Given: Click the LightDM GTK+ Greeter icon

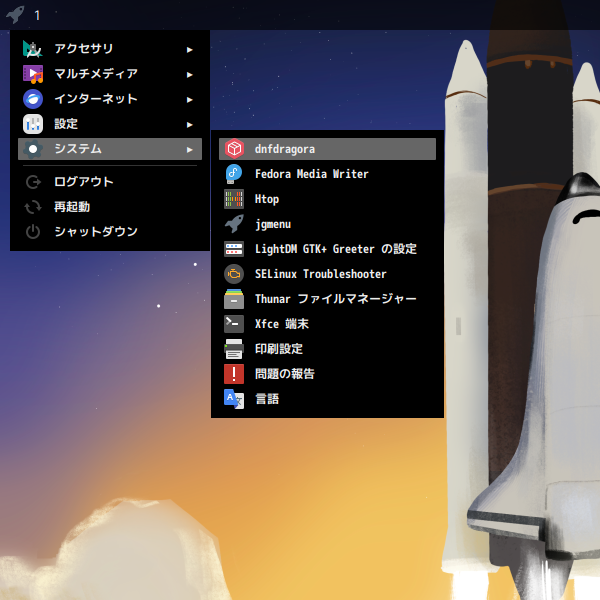Looking at the screenshot, I should (x=234, y=249).
